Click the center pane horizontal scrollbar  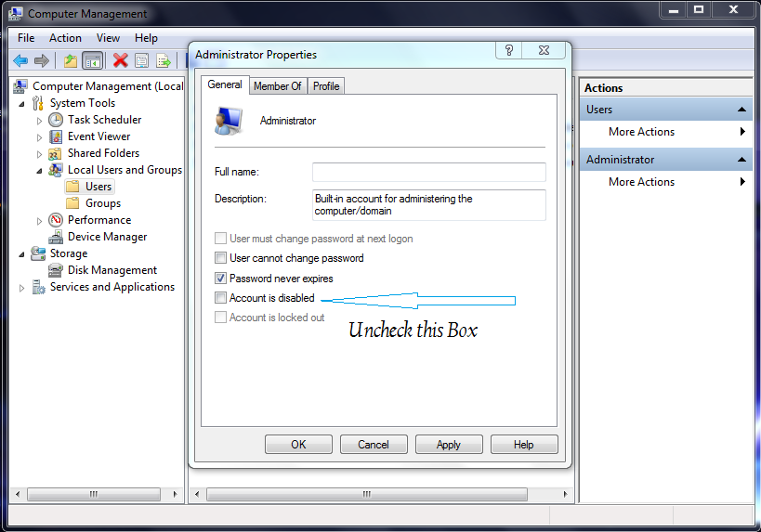point(367,494)
